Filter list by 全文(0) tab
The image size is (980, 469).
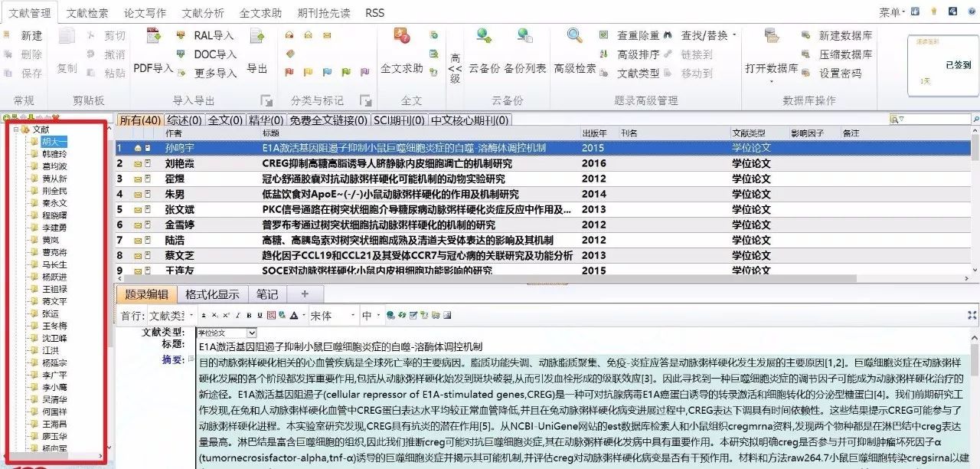(x=226, y=120)
